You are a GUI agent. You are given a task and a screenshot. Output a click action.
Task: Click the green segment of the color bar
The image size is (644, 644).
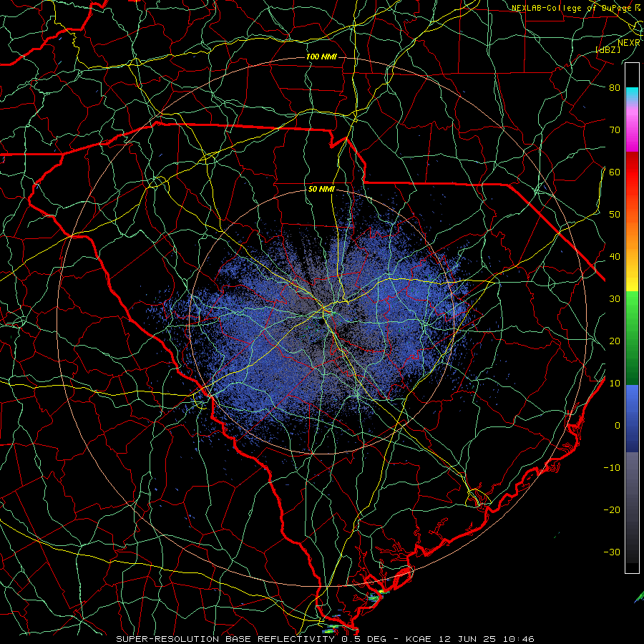[x=632, y=338]
